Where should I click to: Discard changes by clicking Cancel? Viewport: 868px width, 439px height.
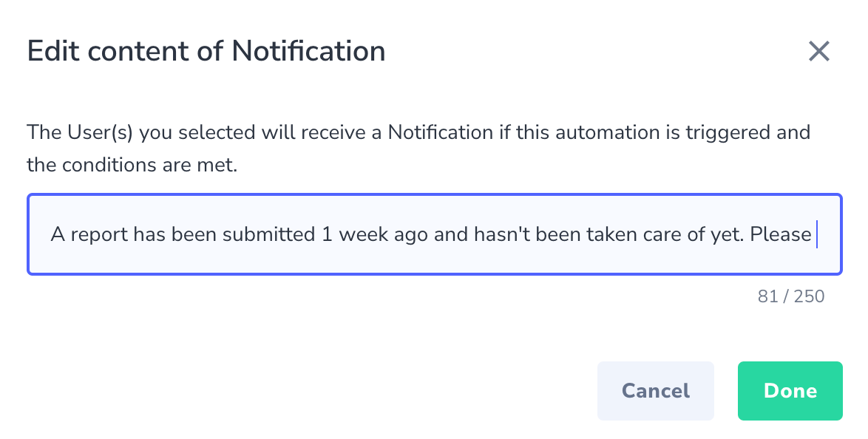coord(655,390)
